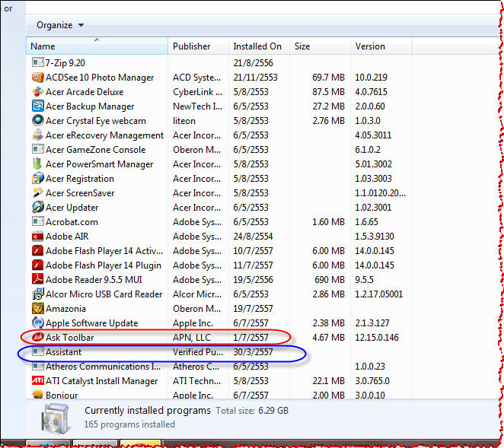Click the 690 MB size value
504x448 pixels.
[330, 280]
